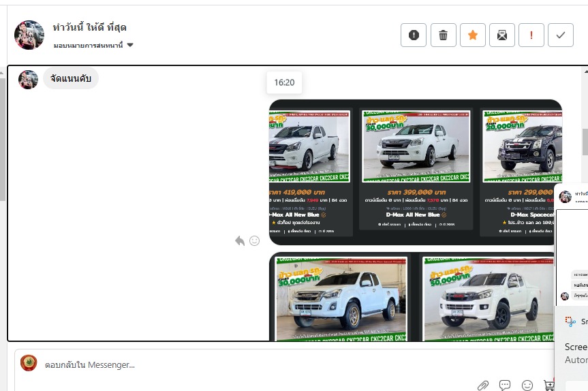Select the 16:20 timestamp label

(x=284, y=82)
